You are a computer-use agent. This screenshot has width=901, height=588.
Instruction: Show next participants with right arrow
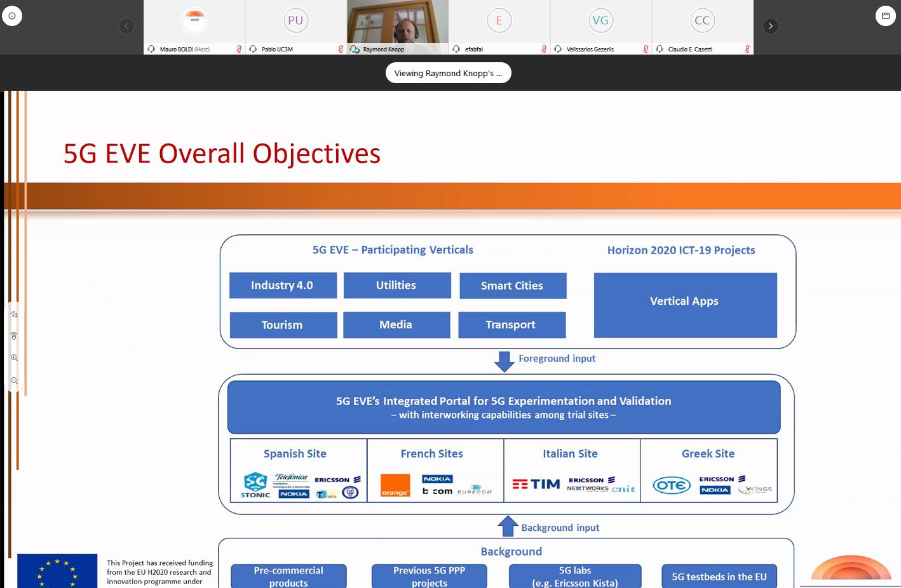click(x=770, y=26)
